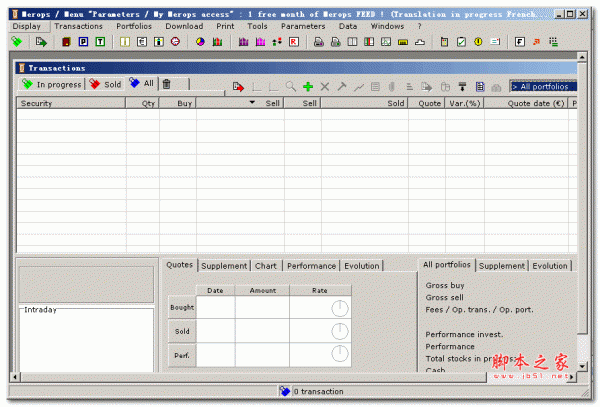Open the Display menu
Screen dimensions: 600x407
click(x=26, y=26)
